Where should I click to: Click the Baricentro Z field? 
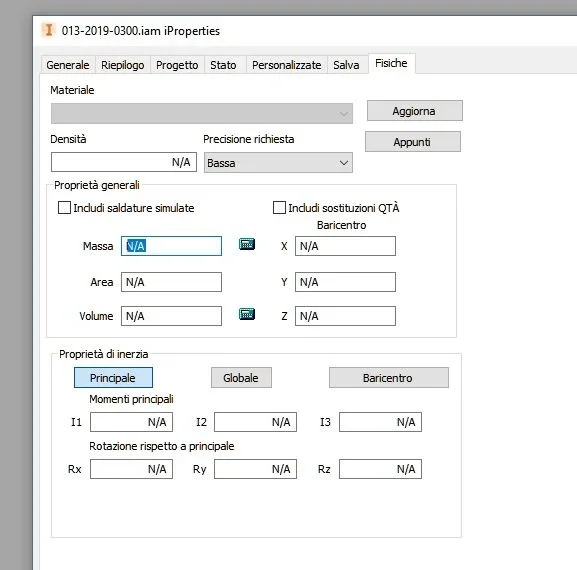[346, 316]
